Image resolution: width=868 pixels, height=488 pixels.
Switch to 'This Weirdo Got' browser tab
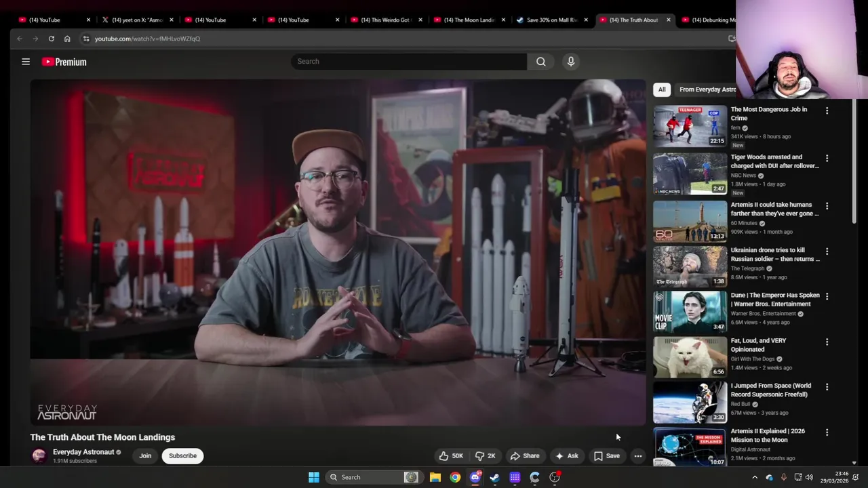385,20
